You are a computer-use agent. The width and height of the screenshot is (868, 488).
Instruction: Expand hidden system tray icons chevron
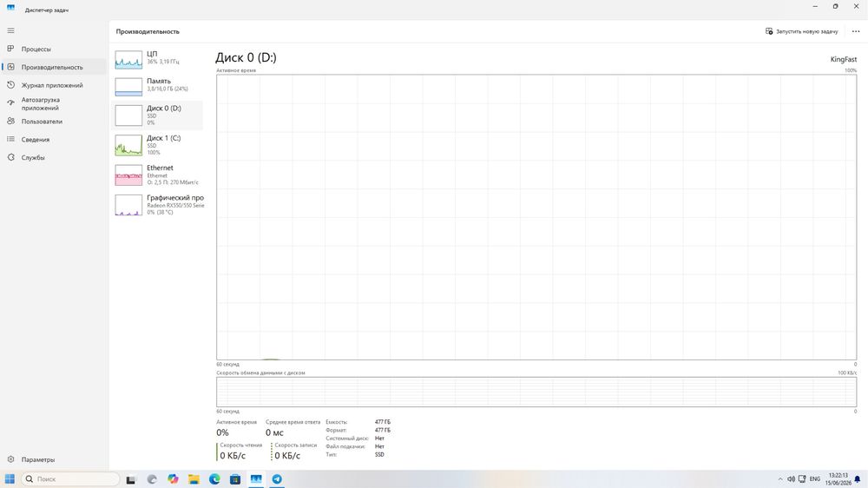pyautogui.click(x=780, y=479)
